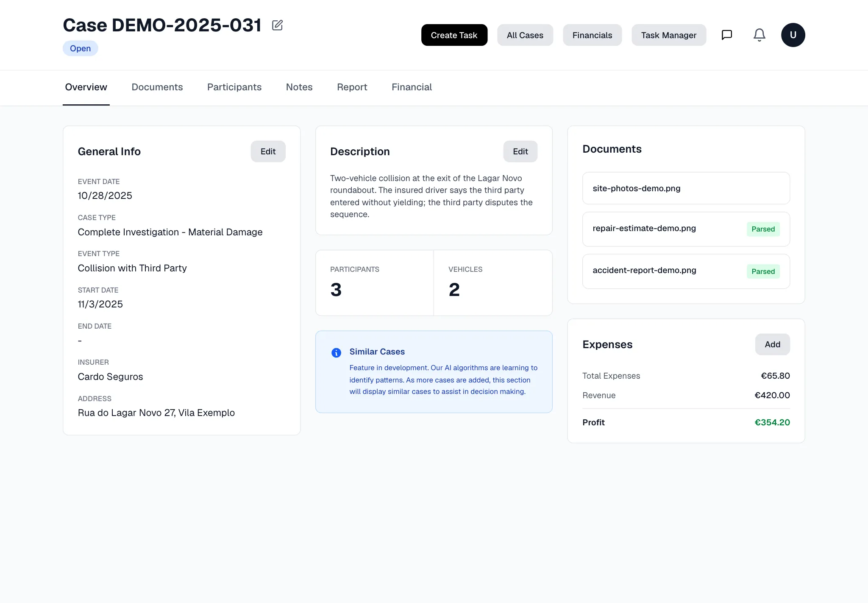Click the start date 11/3/2025
The width and height of the screenshot is (868, 603).
point(100,304)
